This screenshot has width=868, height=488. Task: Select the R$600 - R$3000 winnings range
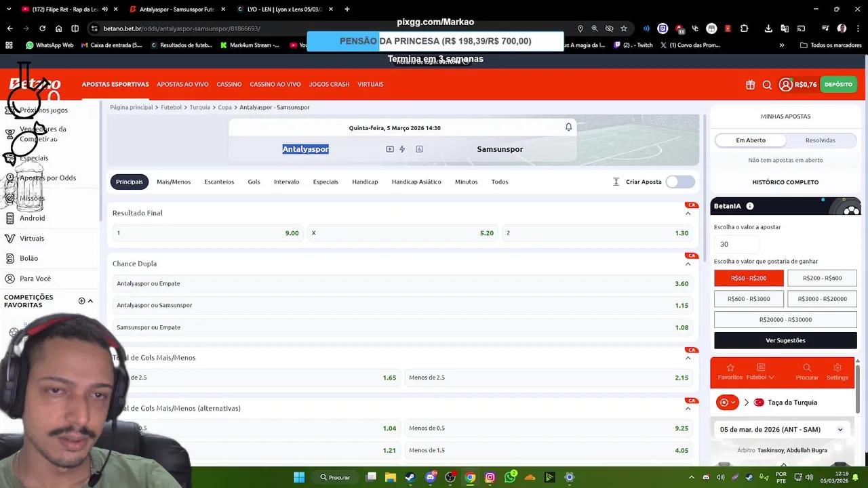(749, 299)
